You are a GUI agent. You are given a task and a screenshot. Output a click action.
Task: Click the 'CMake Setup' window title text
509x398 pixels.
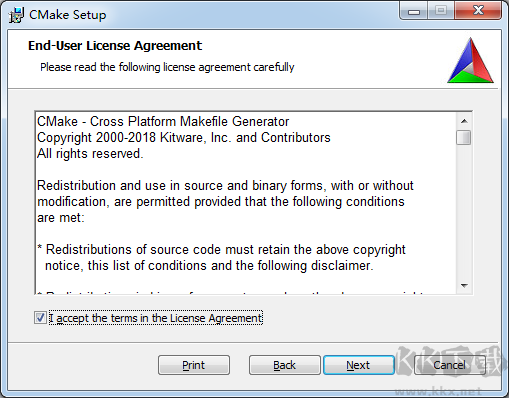(68, 15)
